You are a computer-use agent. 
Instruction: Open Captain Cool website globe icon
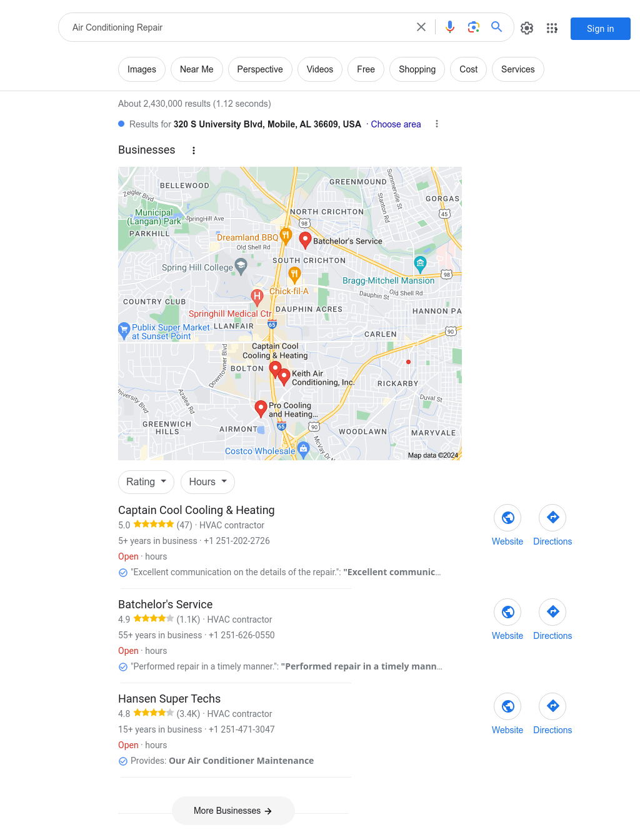pos(507,518)
